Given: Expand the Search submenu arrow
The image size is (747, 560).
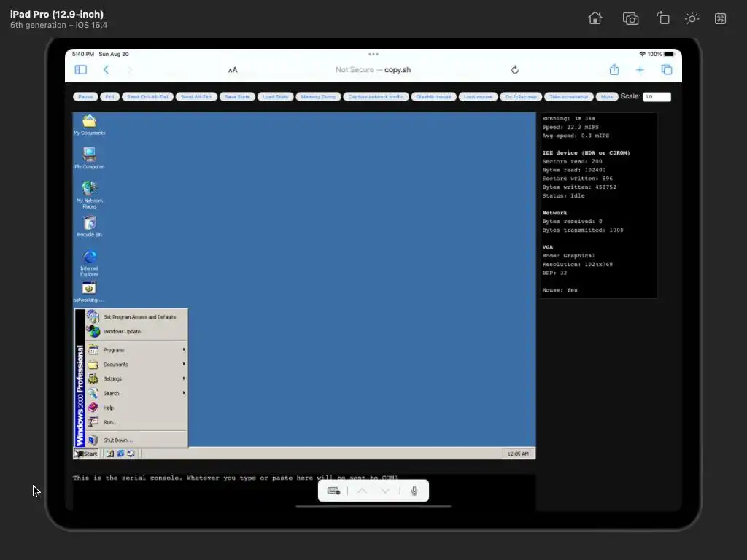Looking at the screenshot, I should tap(184, 393).
